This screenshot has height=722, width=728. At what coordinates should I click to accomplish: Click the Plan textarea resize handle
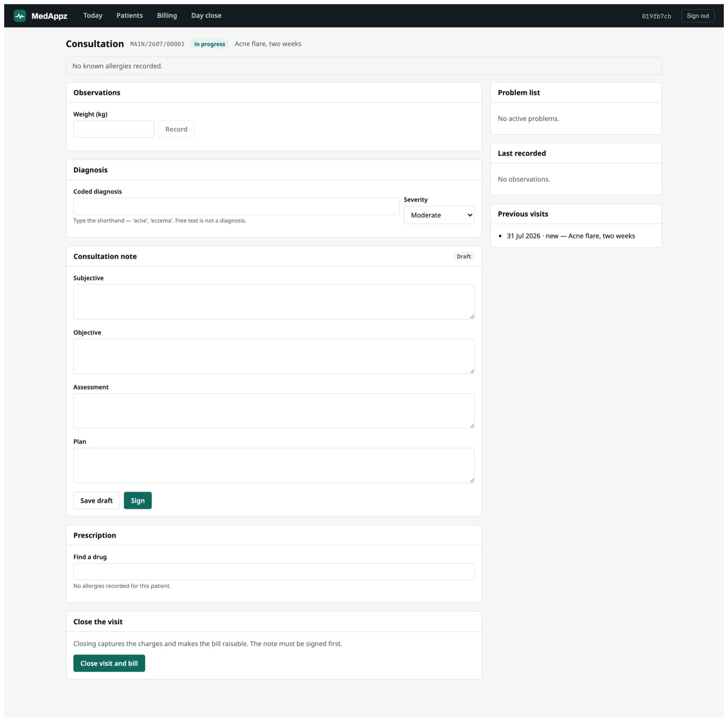pyautogui.click(x=472, y=480)
